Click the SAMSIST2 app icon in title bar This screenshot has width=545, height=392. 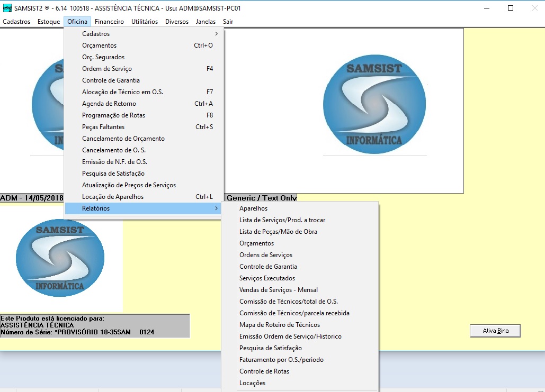pyautogui.click(x=7, y=8)
